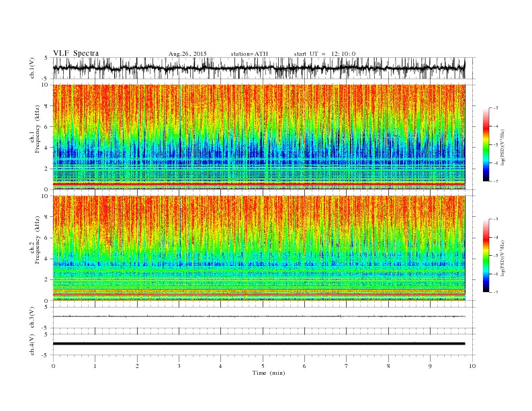Click time-axis tick label "7"
The image size is (532, 411).
(347, 366)
